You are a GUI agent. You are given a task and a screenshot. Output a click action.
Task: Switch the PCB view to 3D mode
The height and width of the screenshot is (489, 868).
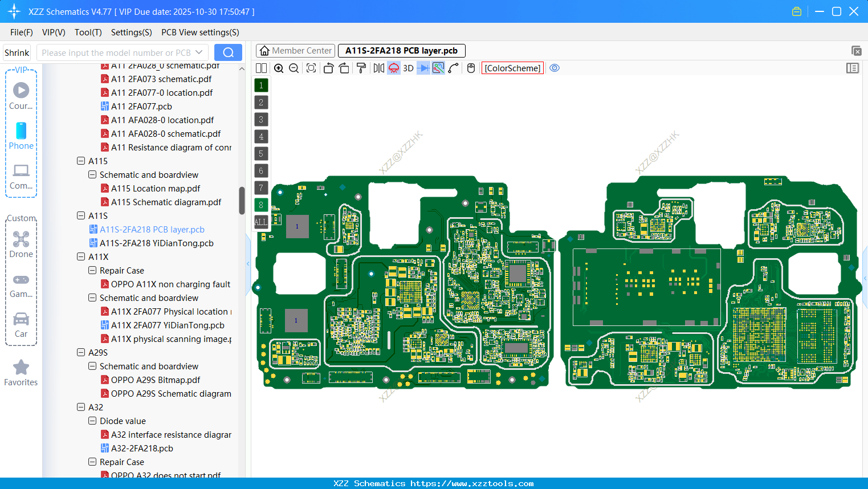click(408, 68)
